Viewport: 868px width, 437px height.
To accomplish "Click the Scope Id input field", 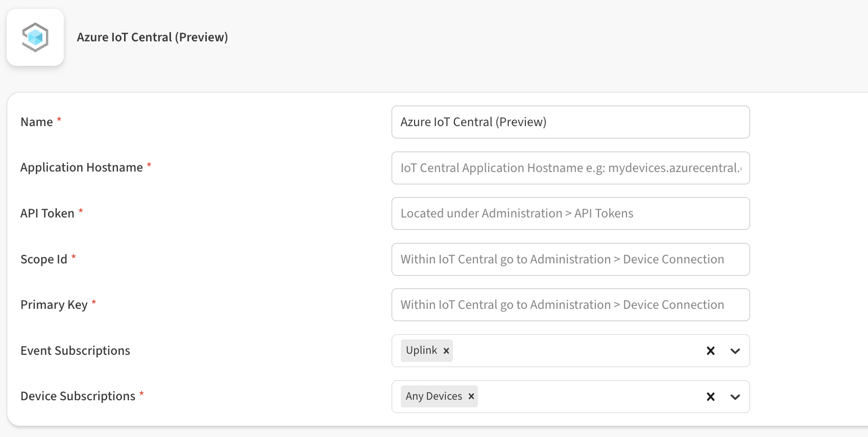I will (x=570, y=259).
